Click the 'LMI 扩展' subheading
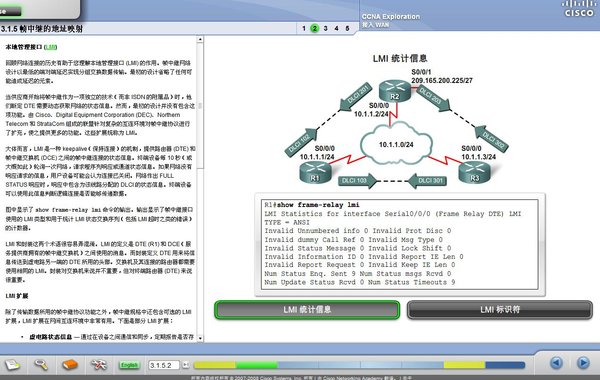600x380 pixels. (x=17, y=296)
